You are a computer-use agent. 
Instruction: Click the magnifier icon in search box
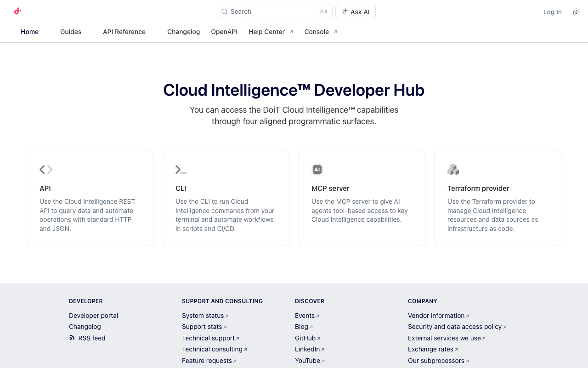tap(225, 11)
